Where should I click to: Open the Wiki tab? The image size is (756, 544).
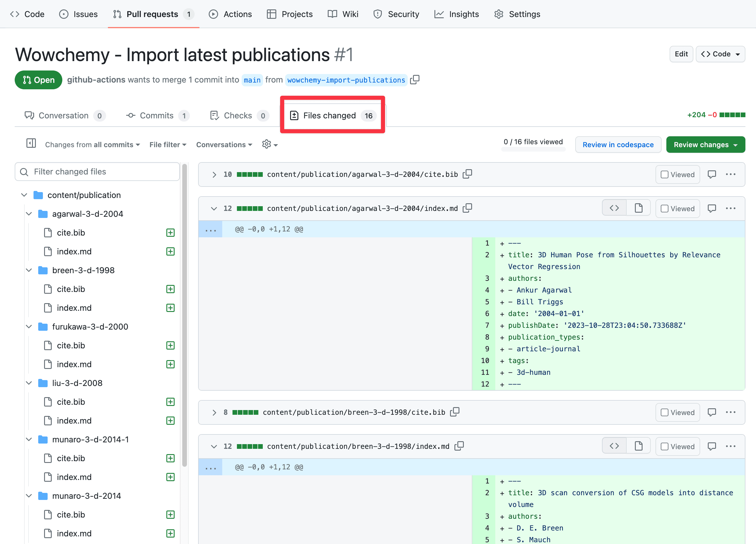(x=343, y=14)
